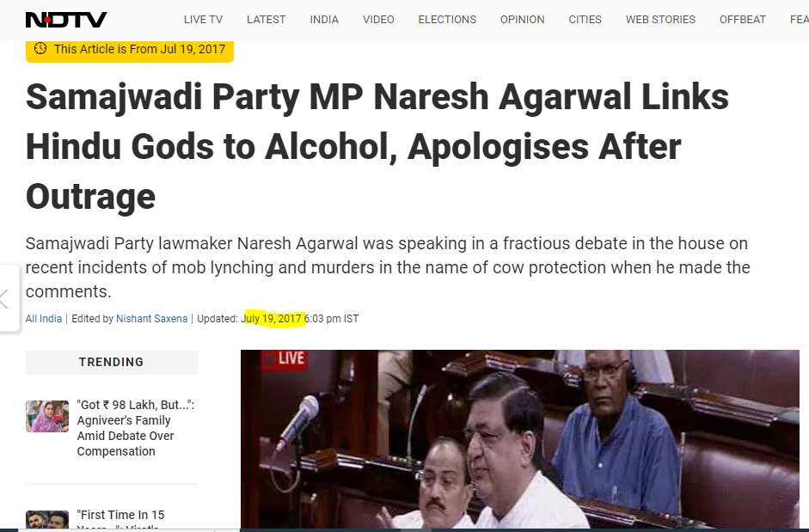Click the All India category link
The image size is (809, 532).
coord(43,318)
